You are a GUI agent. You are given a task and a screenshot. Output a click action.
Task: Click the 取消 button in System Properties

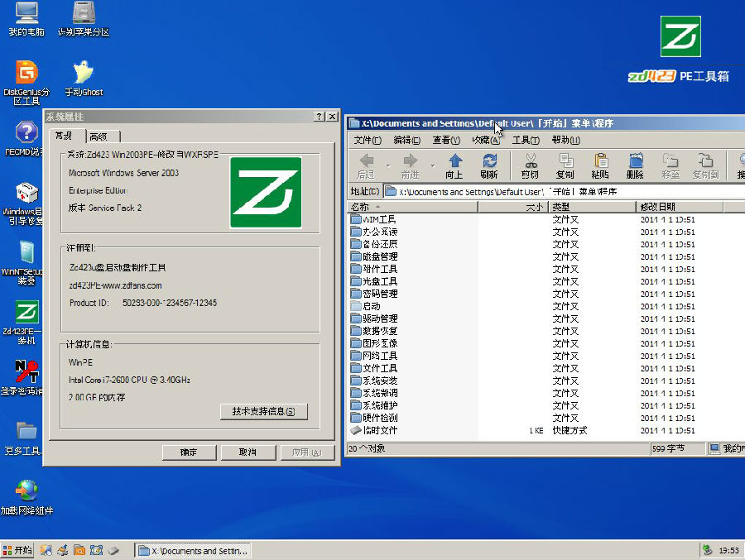(247, 452)
